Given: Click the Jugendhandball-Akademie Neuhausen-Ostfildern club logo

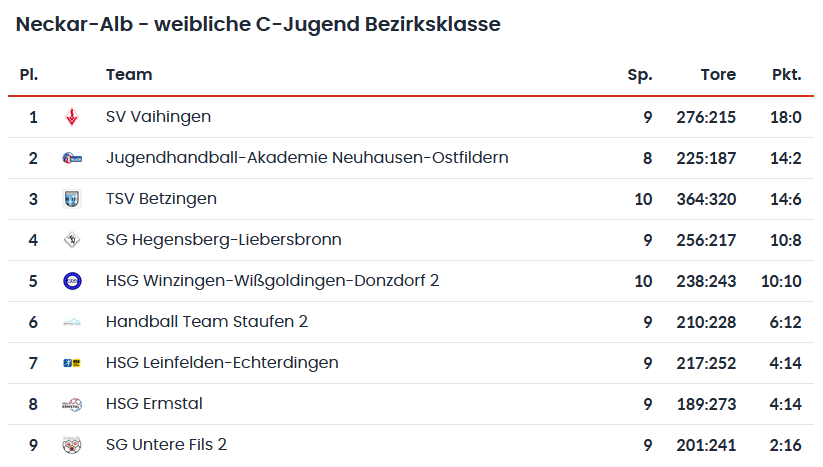Looking at the screenshot, I should [72, 158].
